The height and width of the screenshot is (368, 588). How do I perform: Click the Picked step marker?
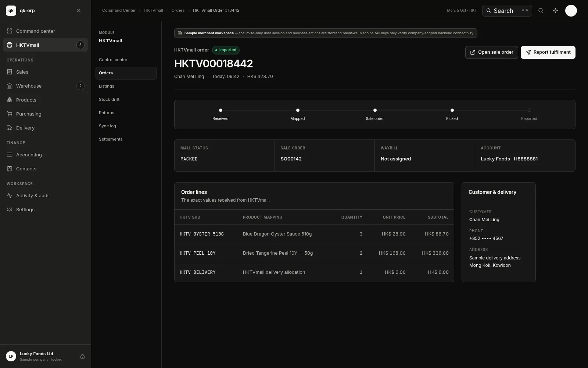(x=452, y=110)
